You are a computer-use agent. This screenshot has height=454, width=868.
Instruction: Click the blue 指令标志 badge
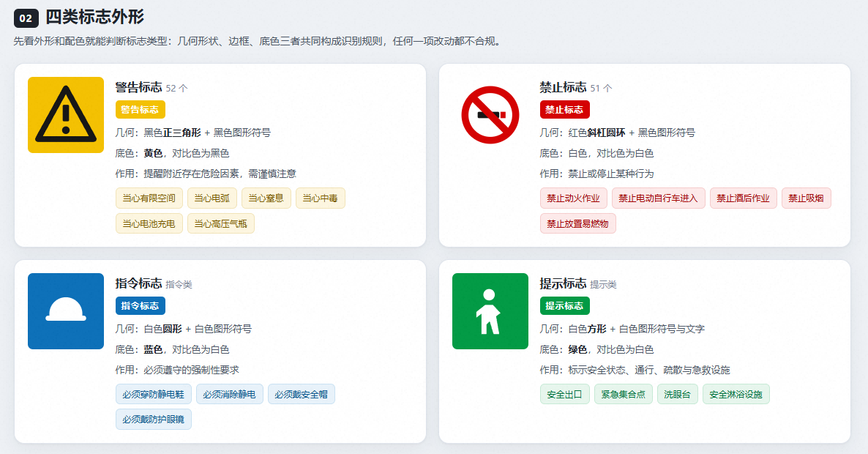[140, 305]
